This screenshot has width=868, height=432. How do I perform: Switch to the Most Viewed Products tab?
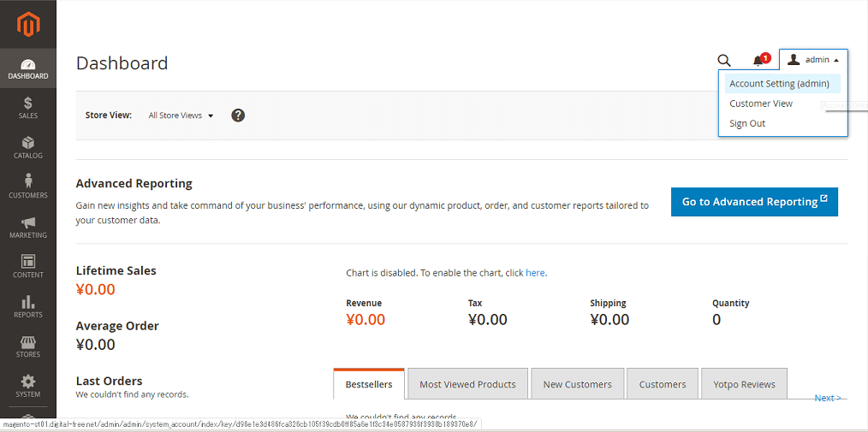[467, 384]
